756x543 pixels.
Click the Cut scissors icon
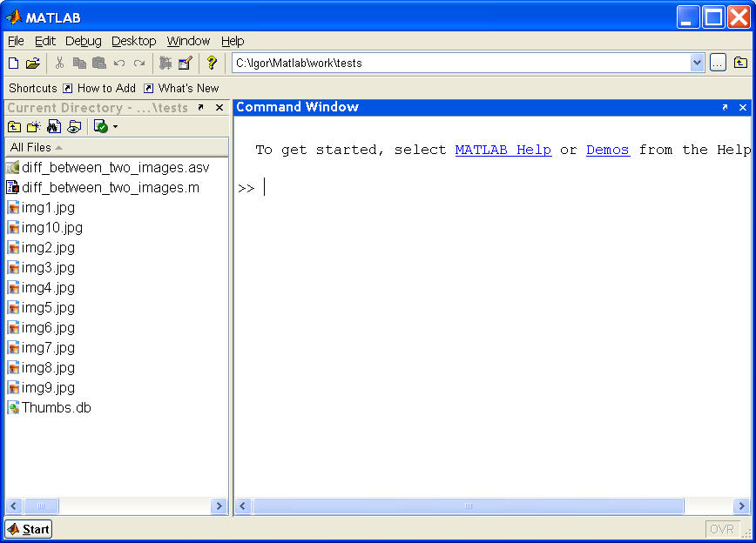point(60,64)
